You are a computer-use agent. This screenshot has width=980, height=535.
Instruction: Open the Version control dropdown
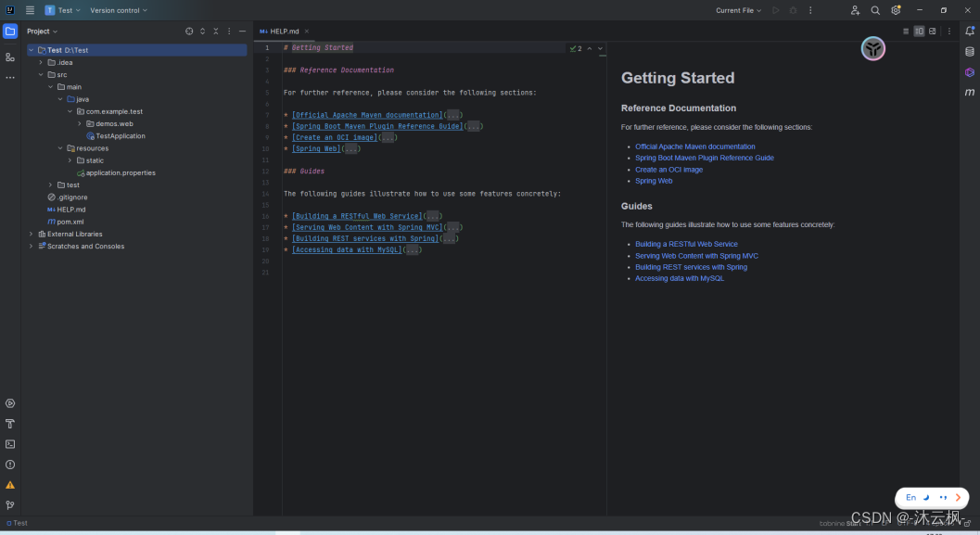(119, 10)
